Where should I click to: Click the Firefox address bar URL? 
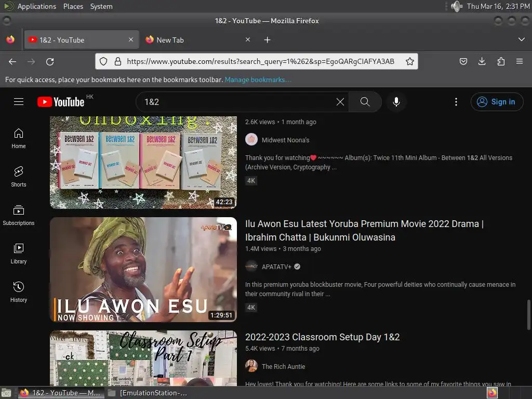click(x=260, y=61)
